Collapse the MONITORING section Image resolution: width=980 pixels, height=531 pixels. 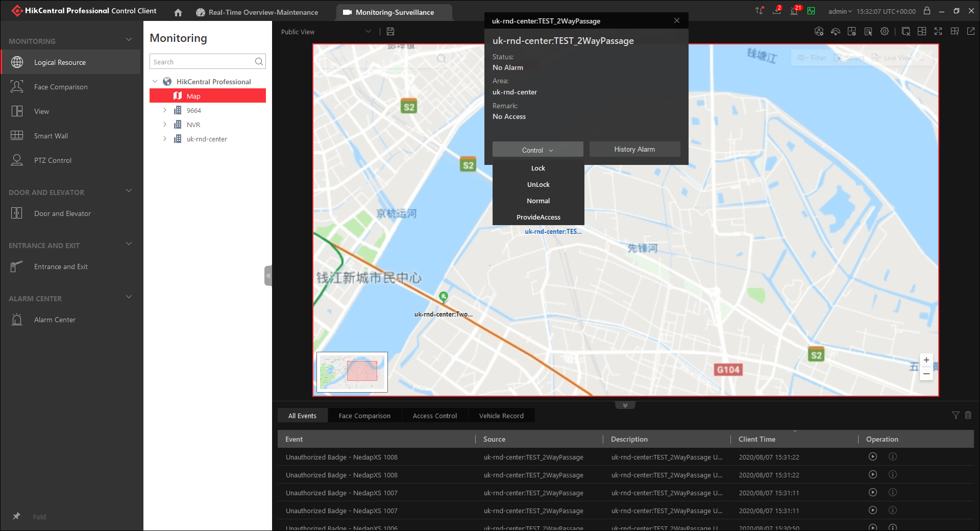pos(129,40)
